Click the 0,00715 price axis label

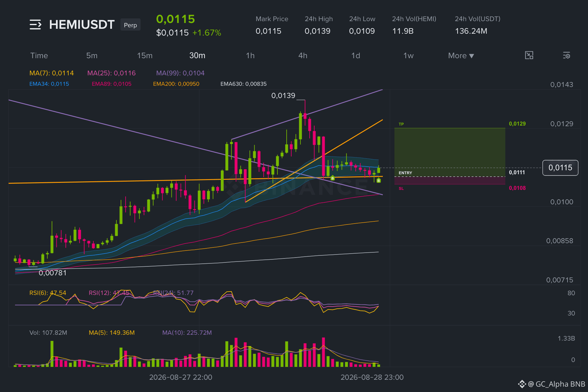click(x=560, y=280)
